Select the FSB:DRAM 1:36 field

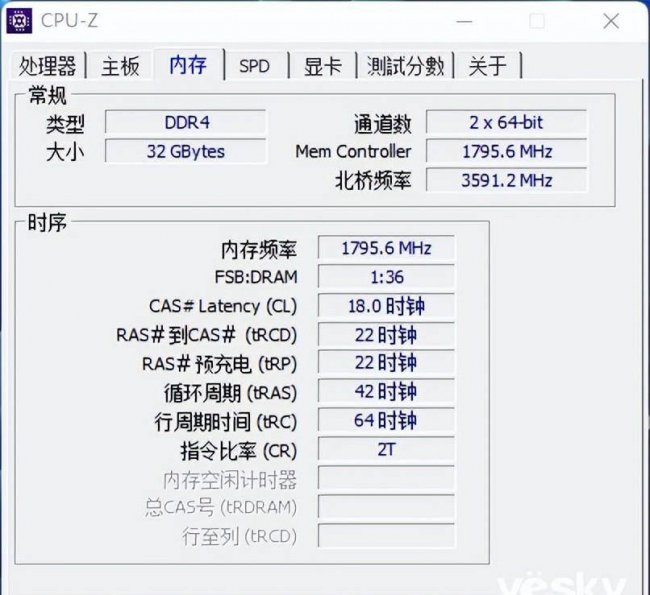(x=386, y=277)
